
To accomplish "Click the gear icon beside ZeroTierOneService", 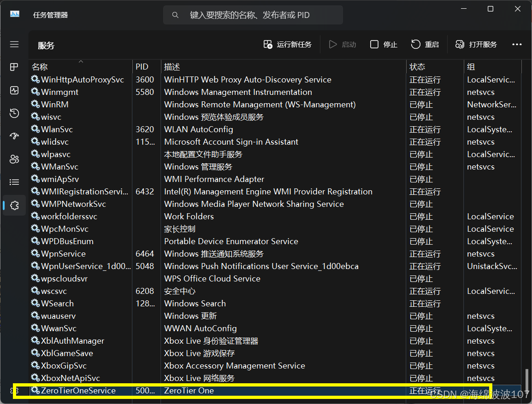I will [x=35, y=391].
